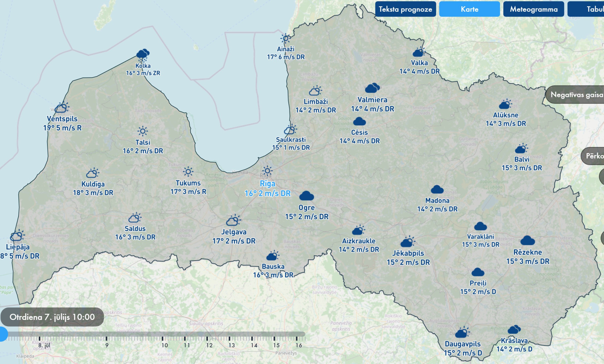
Task: Click the double cloud icon above Krāslava
Action: coord(514,329)
